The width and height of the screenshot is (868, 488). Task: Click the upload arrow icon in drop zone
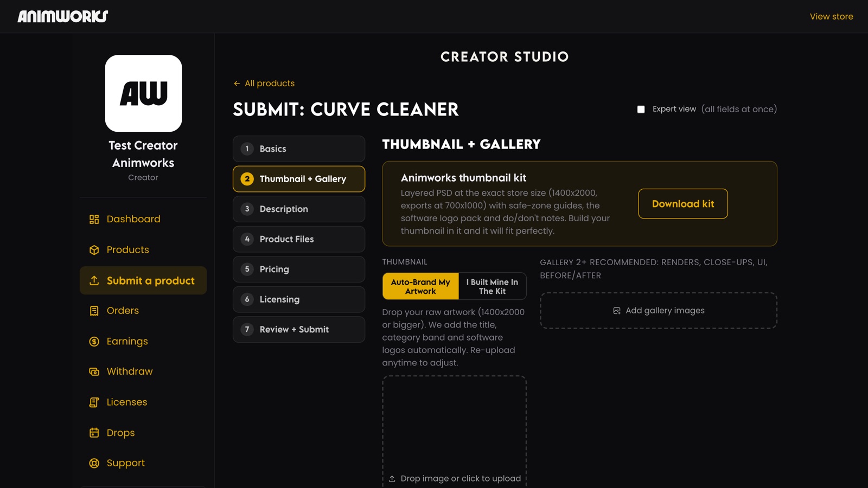coord(392,479)
